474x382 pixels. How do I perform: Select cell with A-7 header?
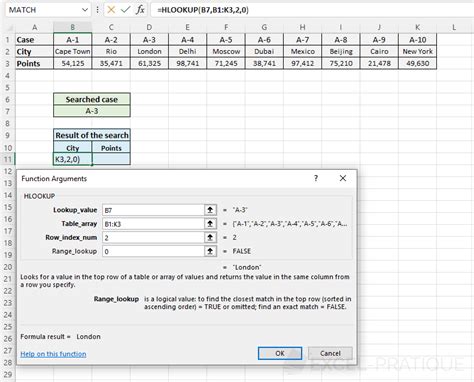302,40
